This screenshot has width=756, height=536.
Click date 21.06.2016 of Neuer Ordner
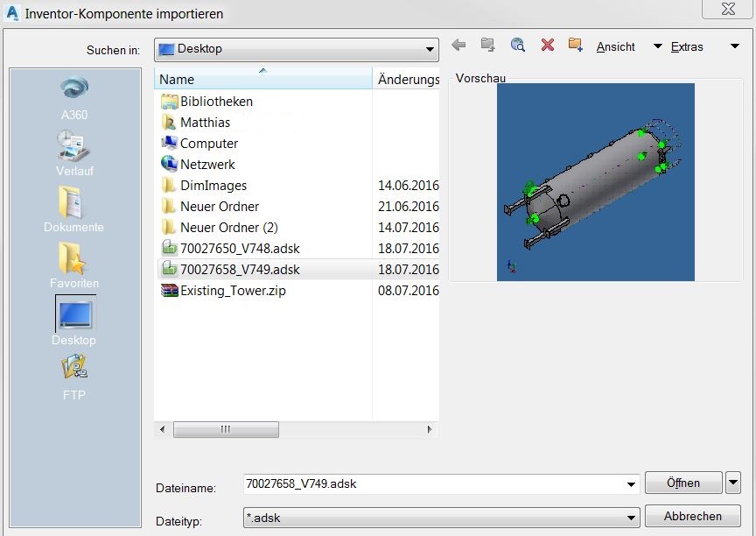pos(409,207)
